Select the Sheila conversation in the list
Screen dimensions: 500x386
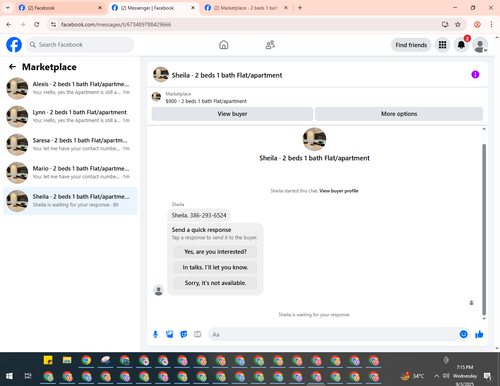(70, 201)
